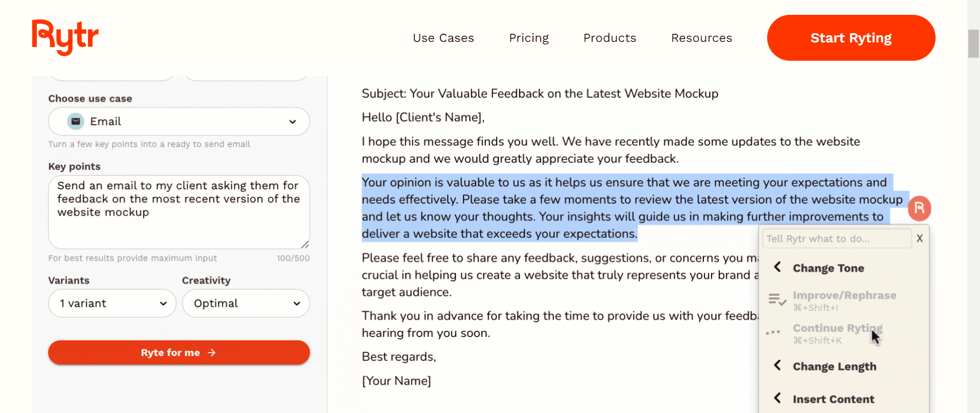
Task: Click the Insert Content chevron icon
Action: [x=777, y=398]
